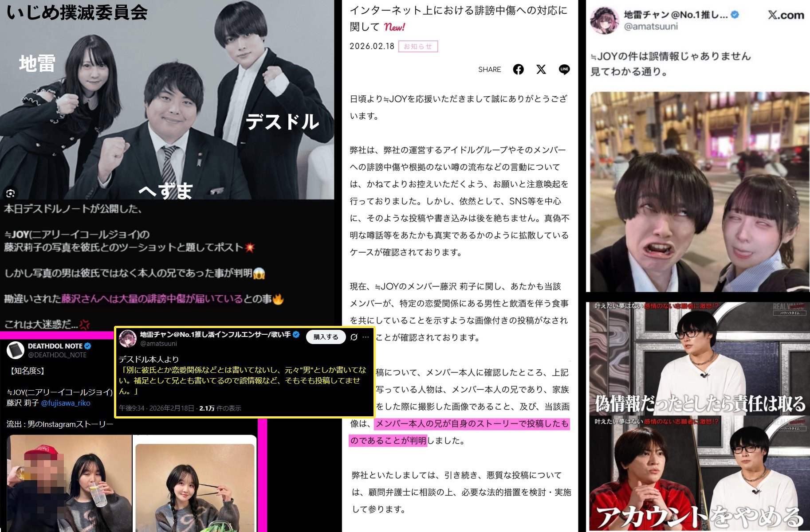Share the notice via LINE icon
Image resolution: width=810 pixels, height=532 pixels.
[564, 69]
